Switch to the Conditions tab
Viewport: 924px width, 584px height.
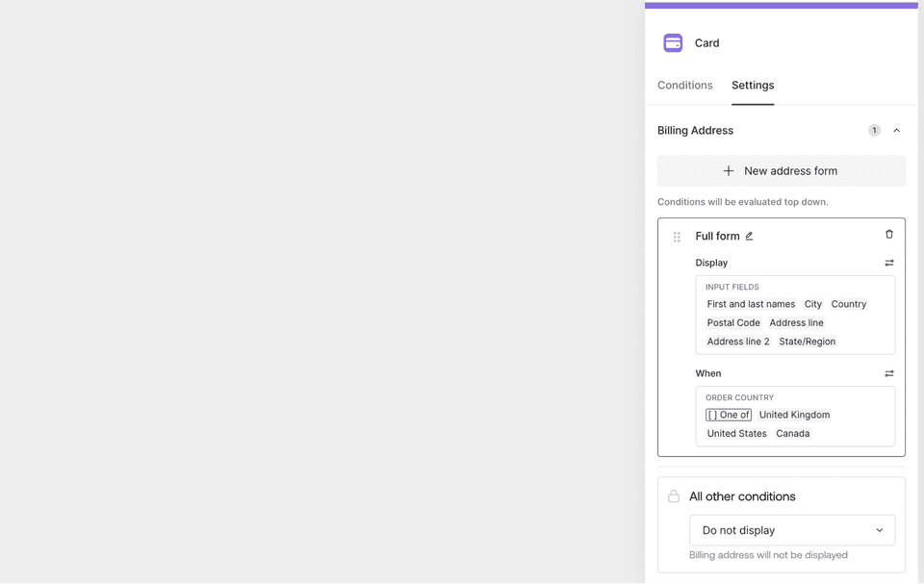coord(684,86)
